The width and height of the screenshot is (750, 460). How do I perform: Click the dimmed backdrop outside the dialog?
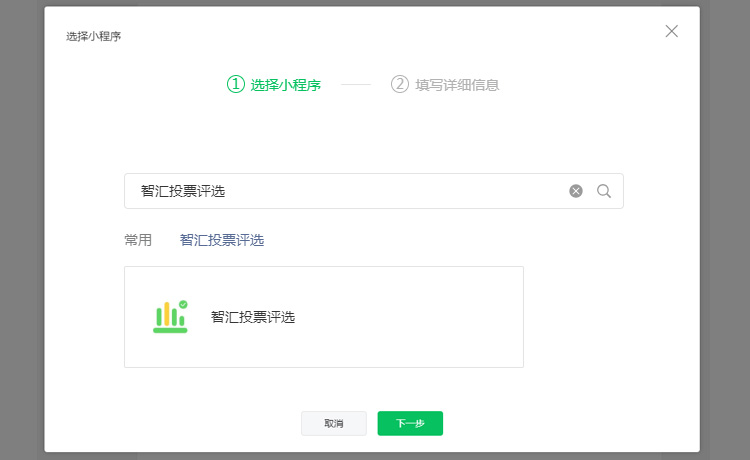tap(22, 230)
